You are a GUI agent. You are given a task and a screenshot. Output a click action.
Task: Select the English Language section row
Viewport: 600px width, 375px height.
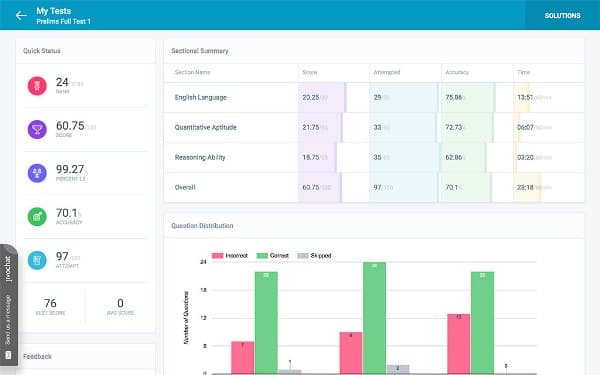[374, 98]
